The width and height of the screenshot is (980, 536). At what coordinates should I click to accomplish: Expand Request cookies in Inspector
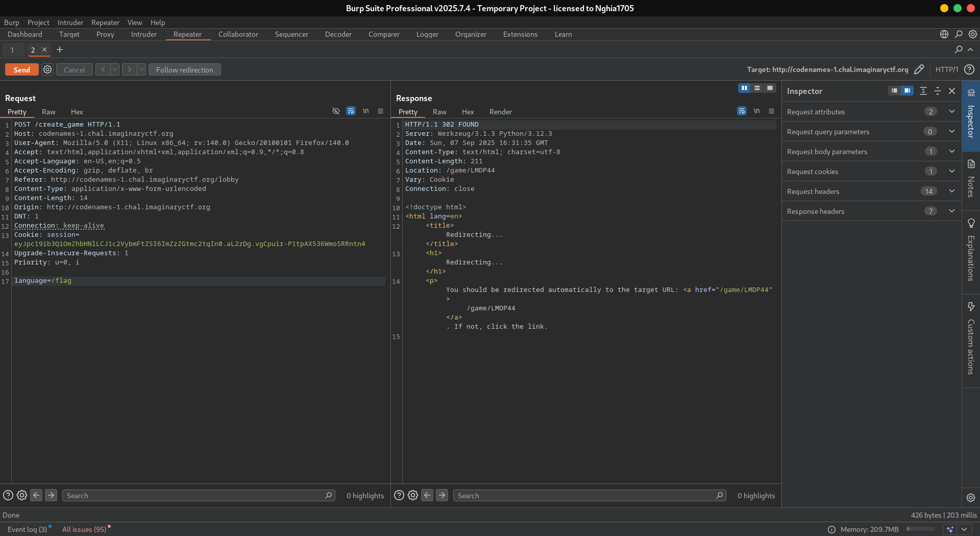(951, 172)
